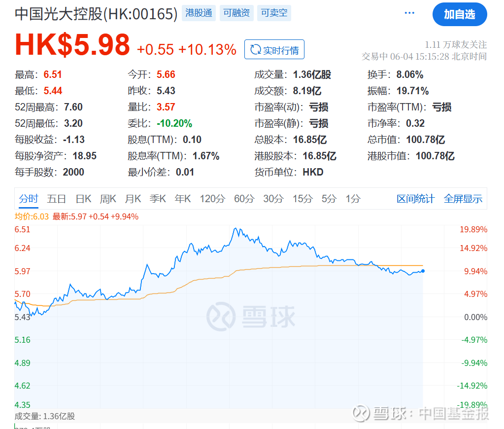
Task: Click the 52周最高 value 7.60
Action: (x=73, y=107)
